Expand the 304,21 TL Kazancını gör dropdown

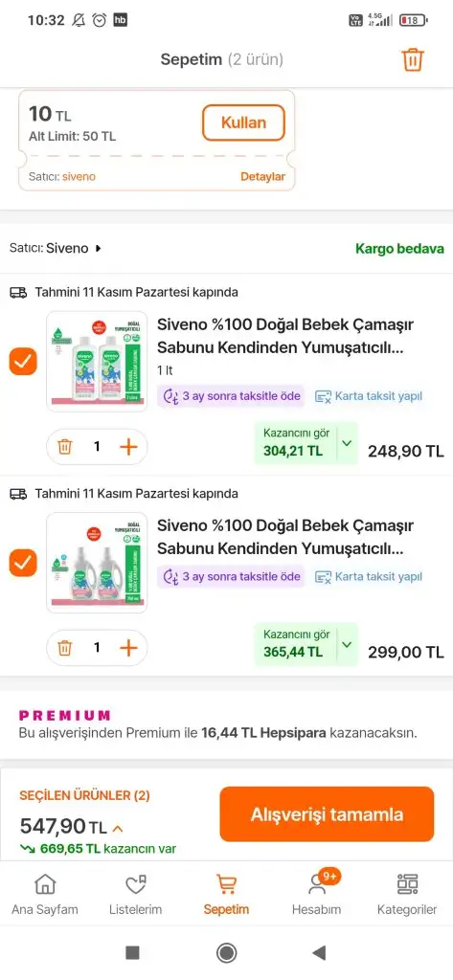click(348, 443)
